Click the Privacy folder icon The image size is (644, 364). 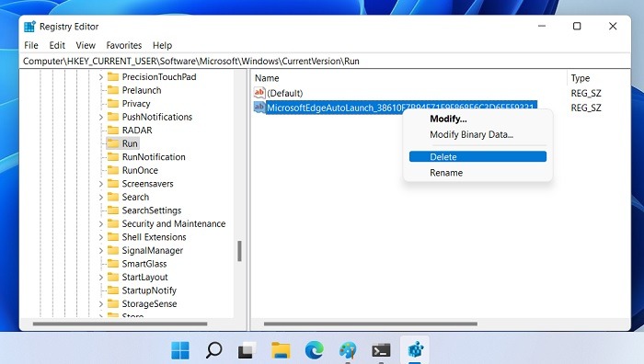click(113, 104)
